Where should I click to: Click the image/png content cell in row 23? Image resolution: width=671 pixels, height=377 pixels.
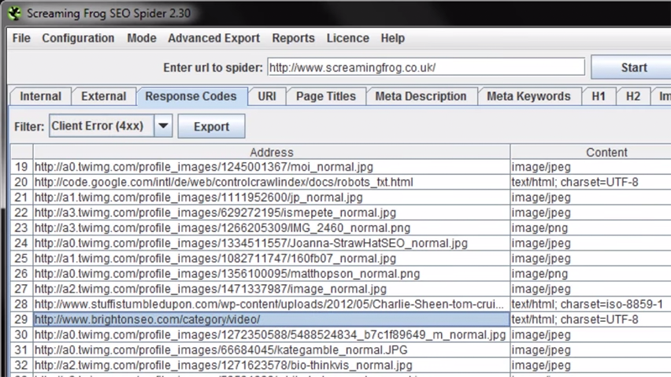pyautogui.click(x=591, y=228)
